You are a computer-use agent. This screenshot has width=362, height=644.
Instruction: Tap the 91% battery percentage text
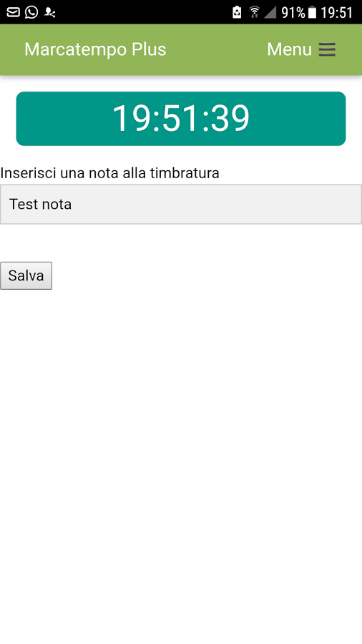293,13
